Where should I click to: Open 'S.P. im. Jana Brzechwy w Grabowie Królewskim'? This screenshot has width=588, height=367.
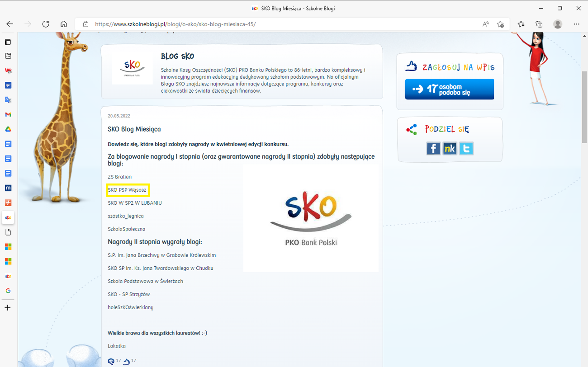pyautogui.click(x=162, y=255)
